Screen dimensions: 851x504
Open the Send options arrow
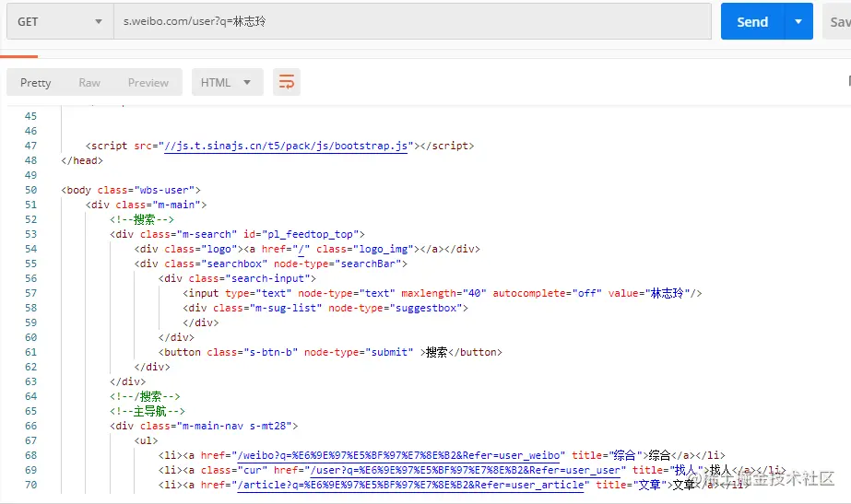click(x=798, y=22)
